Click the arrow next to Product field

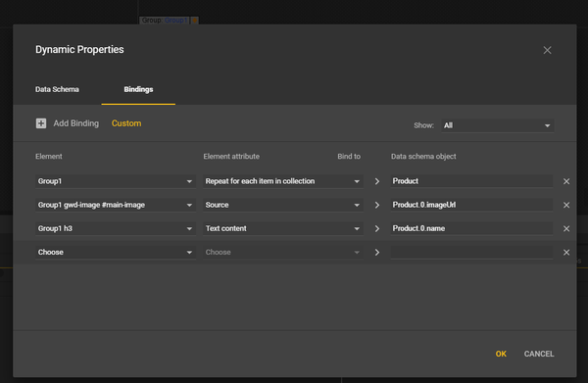377,181
